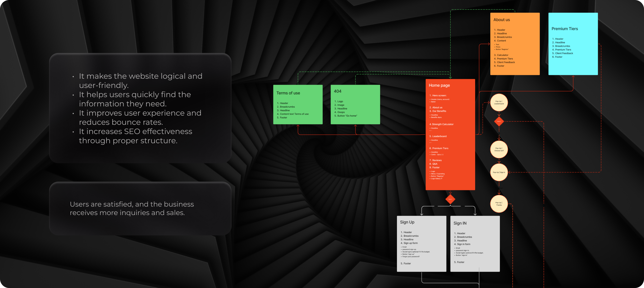Click the "Ooops" item in the 404 card

pyautogui.click(x=339, y=112)
